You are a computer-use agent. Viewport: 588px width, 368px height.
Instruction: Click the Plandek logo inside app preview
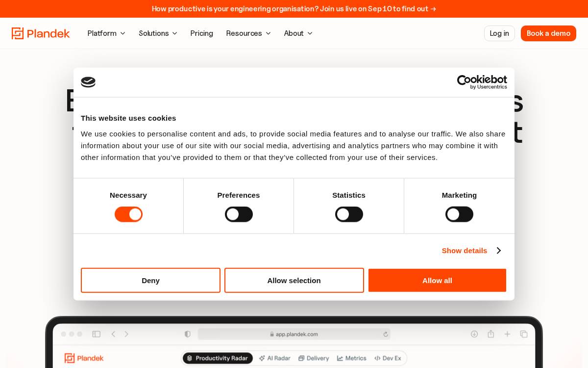point(84,358)
